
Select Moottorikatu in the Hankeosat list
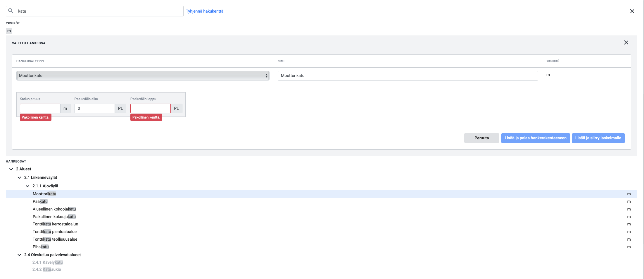pyautogui.click(x=322, y=194)
